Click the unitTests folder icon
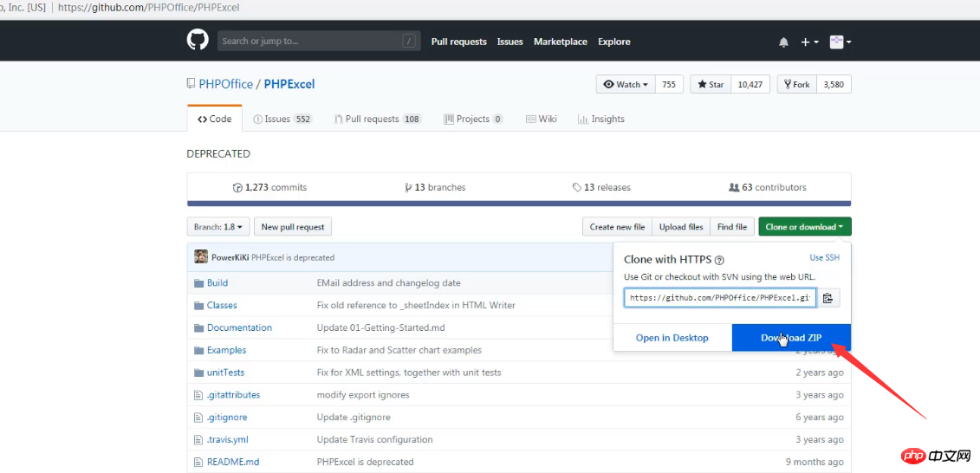The height and width of the screenshot is (473, 980). point(198,373)
